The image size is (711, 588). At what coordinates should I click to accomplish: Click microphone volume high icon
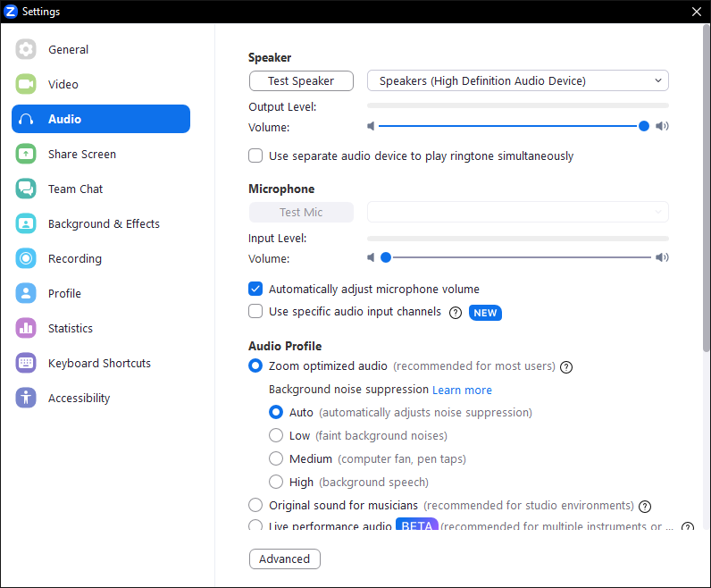pyautogui.click(x=662, y=257)
